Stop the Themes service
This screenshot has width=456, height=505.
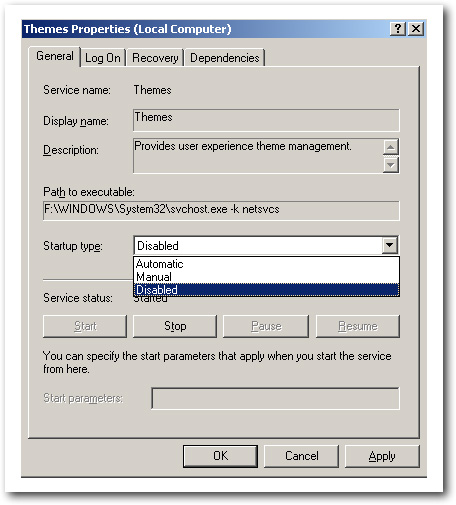175,326
